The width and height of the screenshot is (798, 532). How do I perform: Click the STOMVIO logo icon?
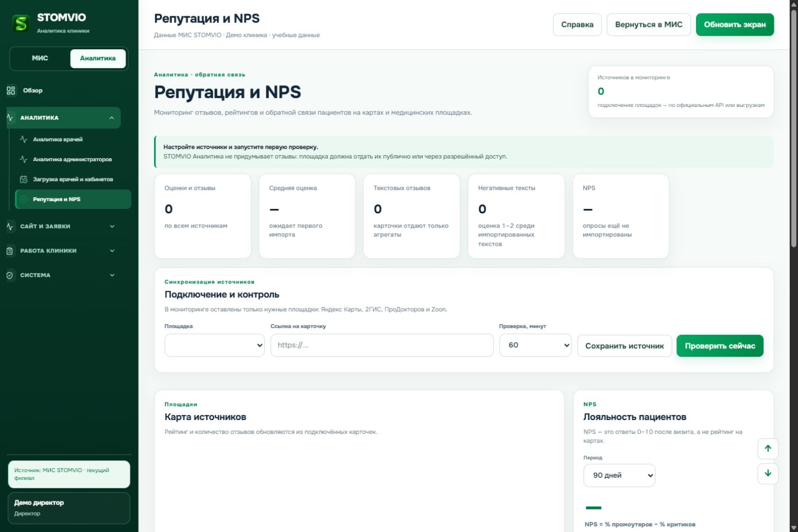click(21, 23)
